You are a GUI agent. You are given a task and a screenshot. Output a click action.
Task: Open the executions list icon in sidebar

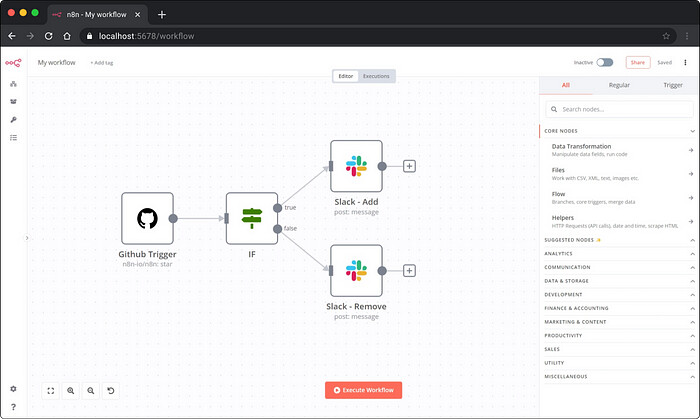(13, 138)
